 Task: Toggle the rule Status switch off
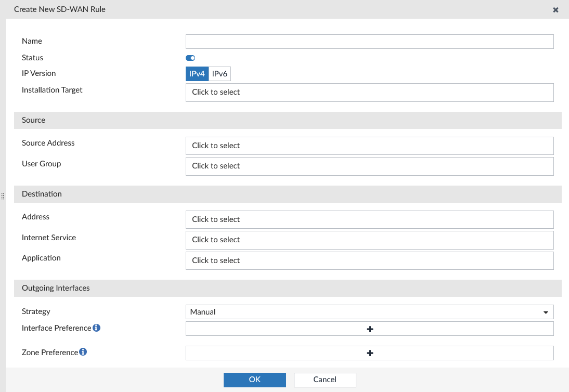click(190, 58)
